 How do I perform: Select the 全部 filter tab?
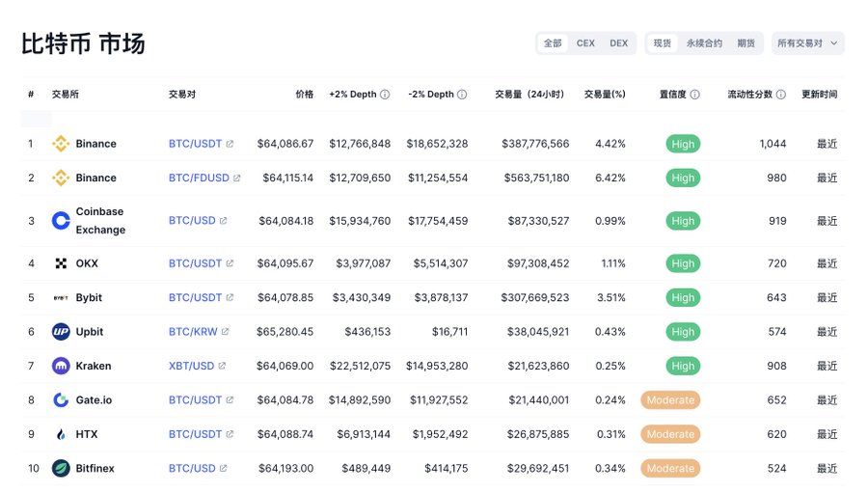[x=553, y=43]
